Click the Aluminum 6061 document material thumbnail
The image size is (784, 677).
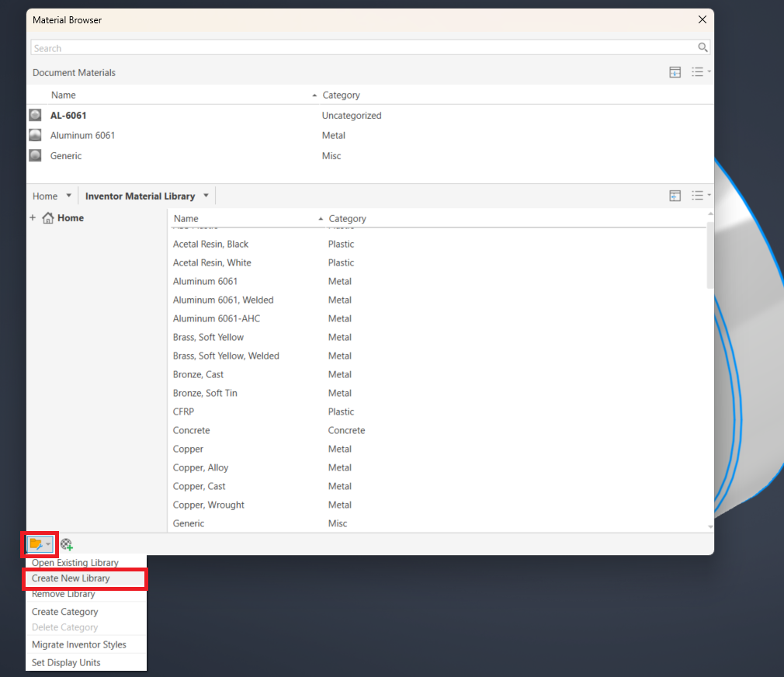35,135
